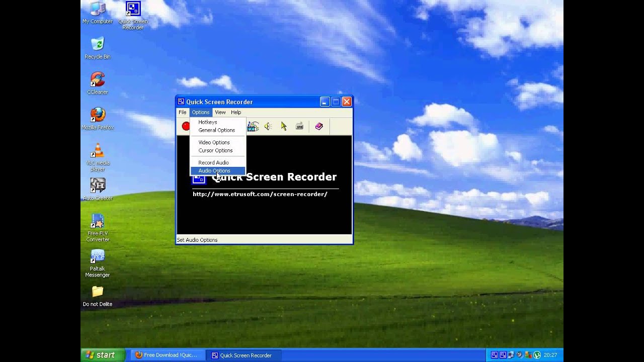Click the network computers tray icon

click(x=511, y=355)
